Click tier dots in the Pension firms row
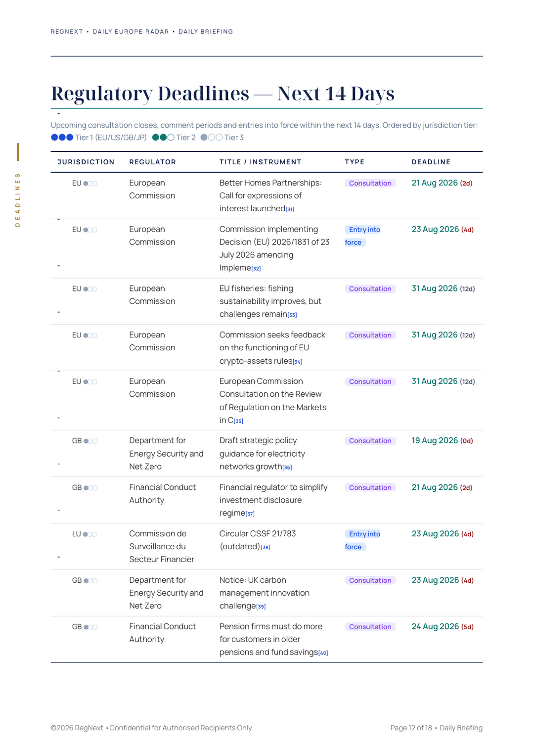The height and width of the screenshot is (756, 534). [91, 627]
